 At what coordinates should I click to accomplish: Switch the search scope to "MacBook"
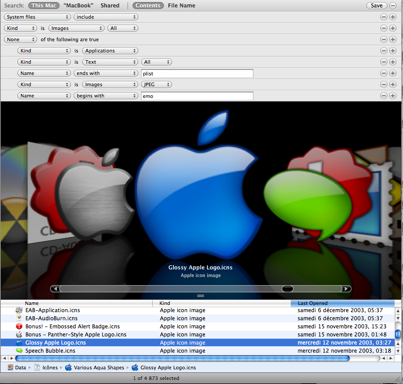[78, 5]
